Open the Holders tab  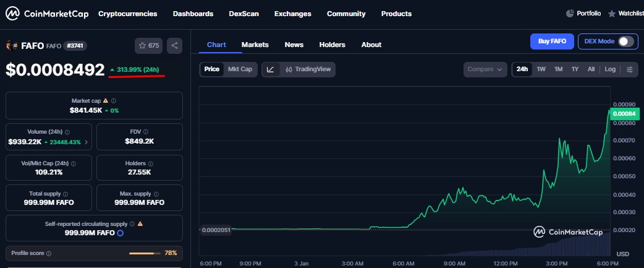[x=332, y=45]
